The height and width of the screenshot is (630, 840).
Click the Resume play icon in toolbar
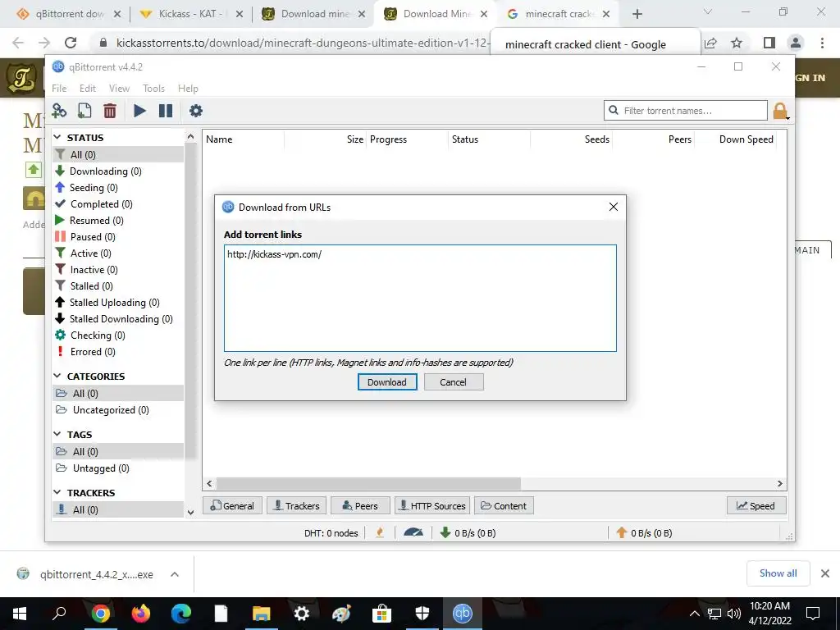pyautogui.click(x=139, y=111)
